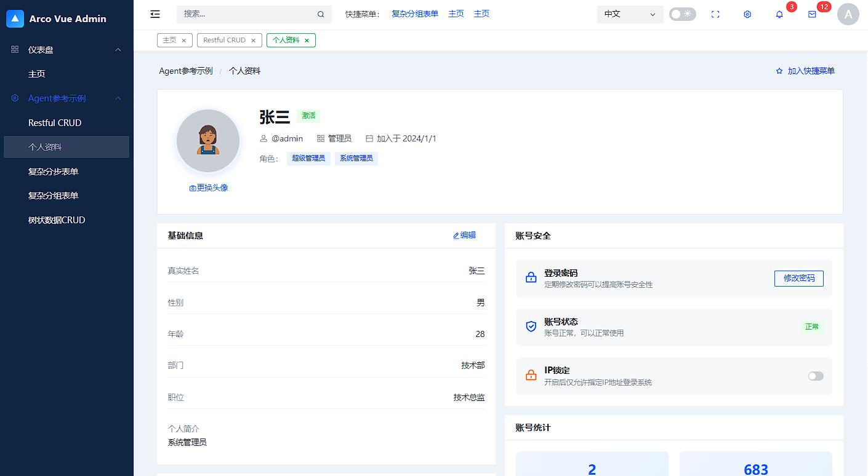Screen dimensions: 868x476
Task: Open the 中文 language dropdown
Action: [629, 14]
